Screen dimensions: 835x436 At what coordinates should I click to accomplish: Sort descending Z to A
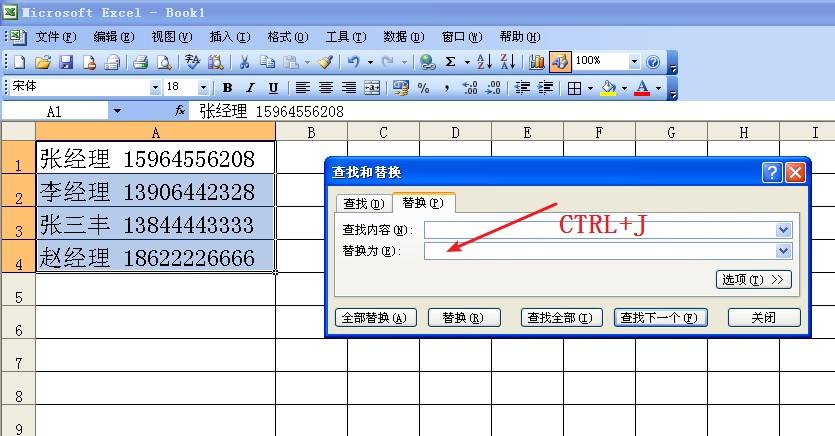tap(507, 62)
